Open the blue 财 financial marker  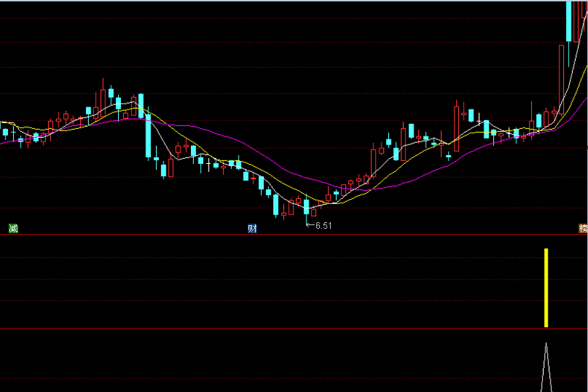(252, 228)
